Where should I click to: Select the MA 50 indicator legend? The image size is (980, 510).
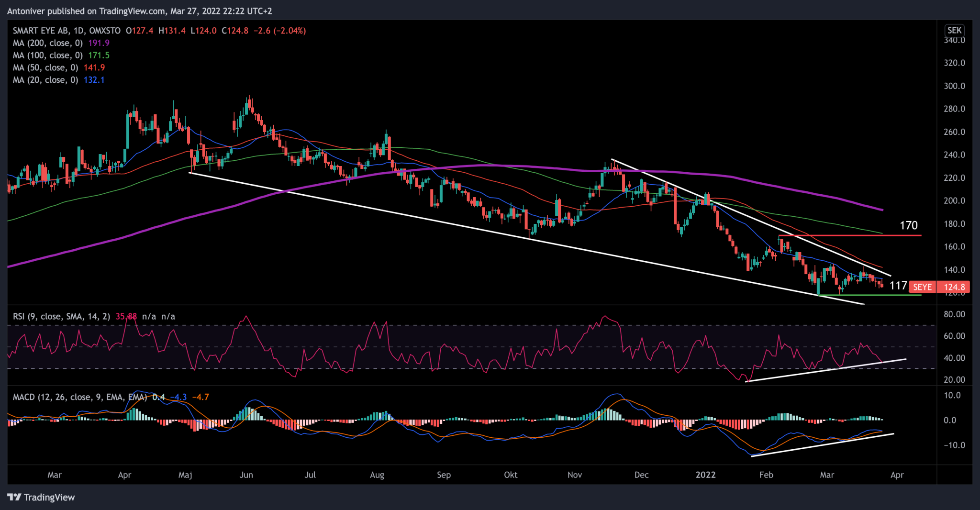(x=45, y=68)
